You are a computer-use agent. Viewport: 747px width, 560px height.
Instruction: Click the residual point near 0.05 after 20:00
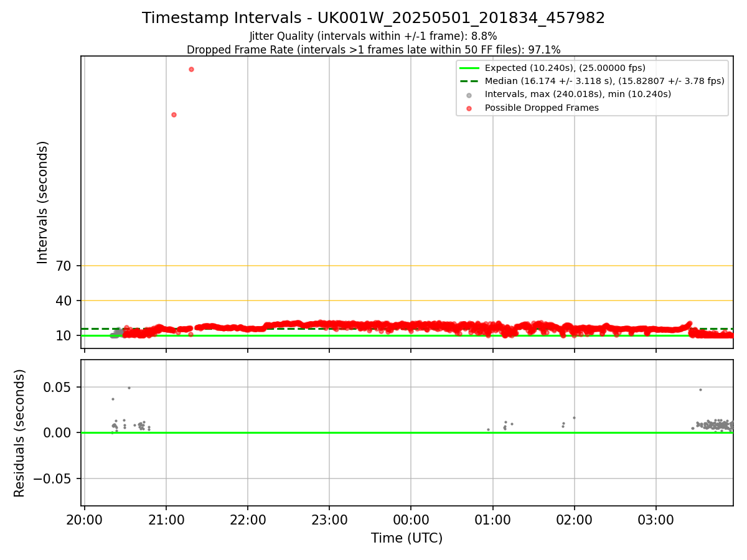pyautogui.click(x=129, y=388)
